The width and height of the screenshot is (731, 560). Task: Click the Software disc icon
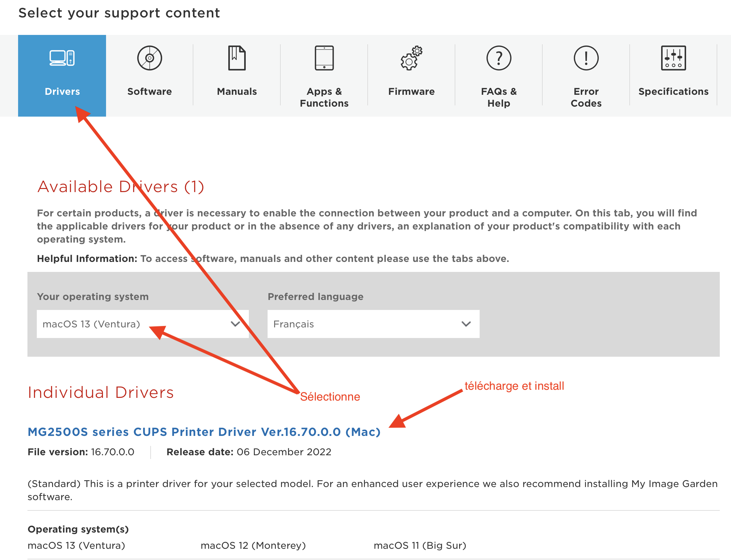click(150, 58)
